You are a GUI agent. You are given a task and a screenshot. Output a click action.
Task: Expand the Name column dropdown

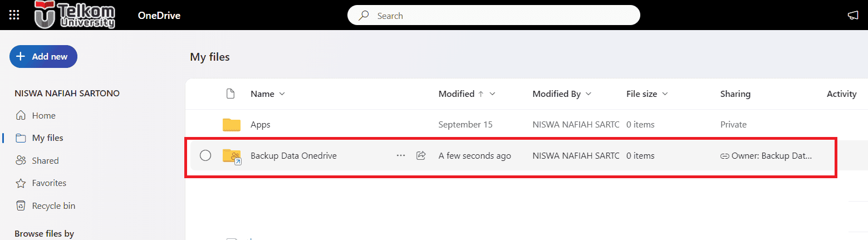point(282,94)
